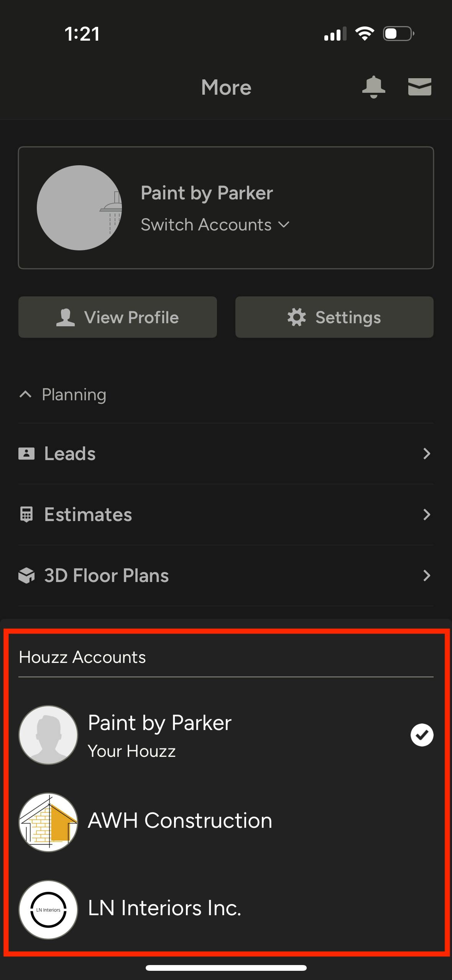Open Leads using its right chevron

click(x=426, y=454)
